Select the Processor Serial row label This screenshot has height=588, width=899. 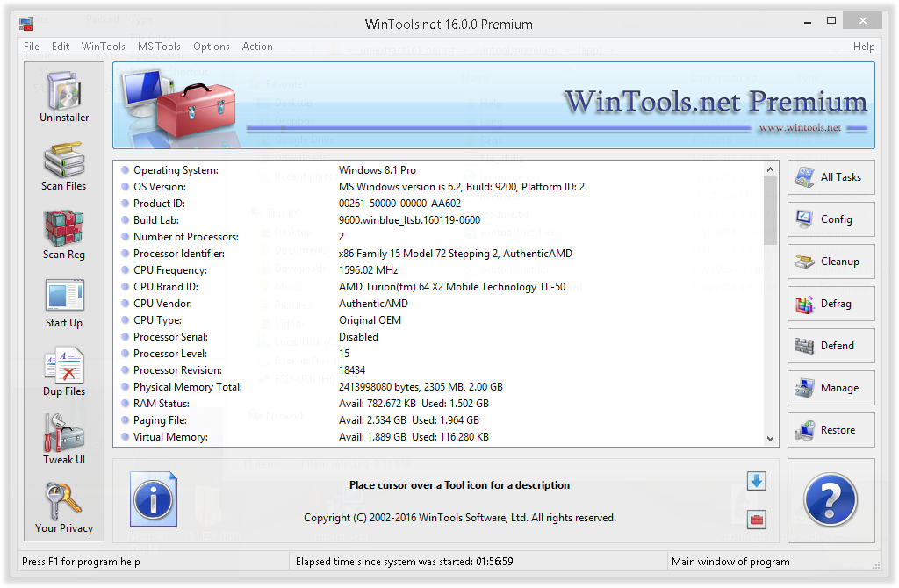[x=170, y=336]
